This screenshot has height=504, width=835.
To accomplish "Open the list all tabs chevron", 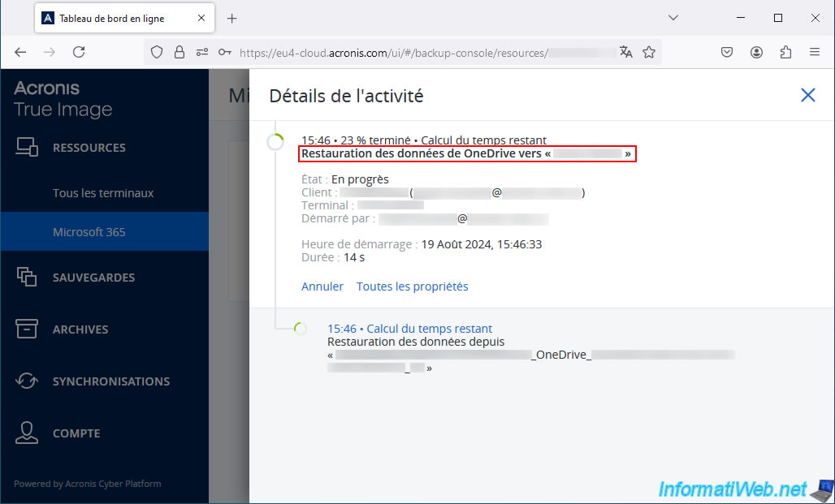I will click(x=673, y=18).
